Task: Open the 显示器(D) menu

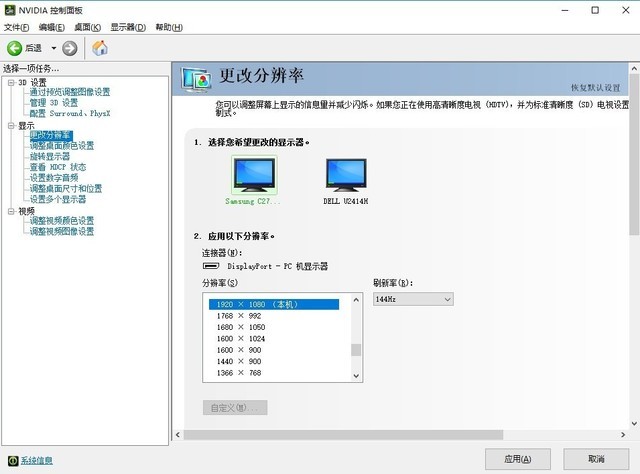Action: click(128, 27)
